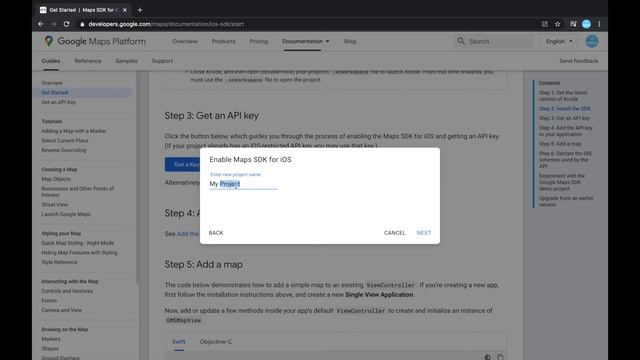Click the search magnifier icon
Viewport: 640px width, 360px height.
(461, 41)
